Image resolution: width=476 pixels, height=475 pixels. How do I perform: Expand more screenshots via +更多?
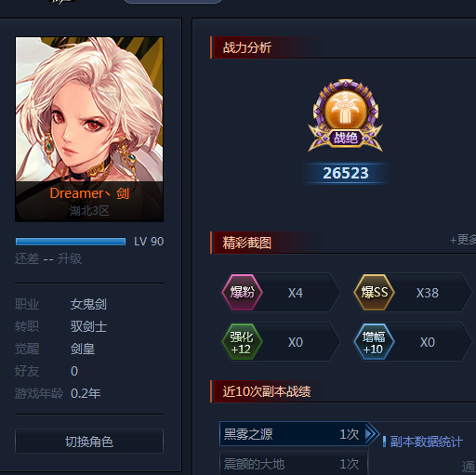pyautogui.click(x=463, y=240)
